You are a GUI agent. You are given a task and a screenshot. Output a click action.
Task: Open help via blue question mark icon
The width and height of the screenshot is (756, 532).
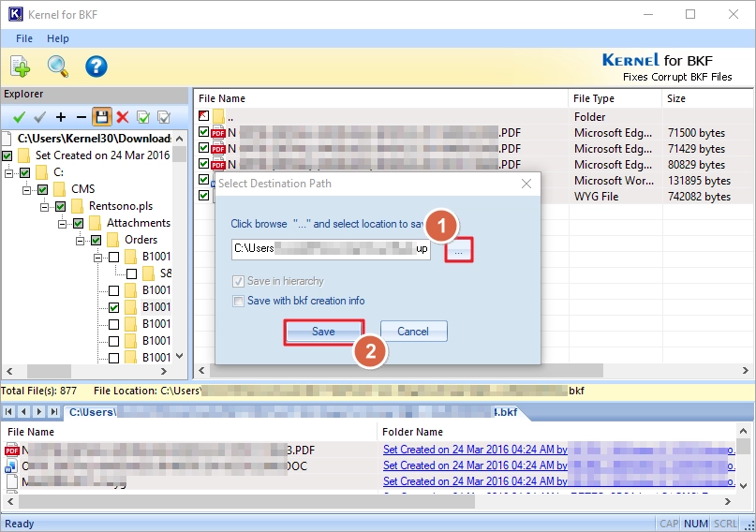click(x=96, y=66)
